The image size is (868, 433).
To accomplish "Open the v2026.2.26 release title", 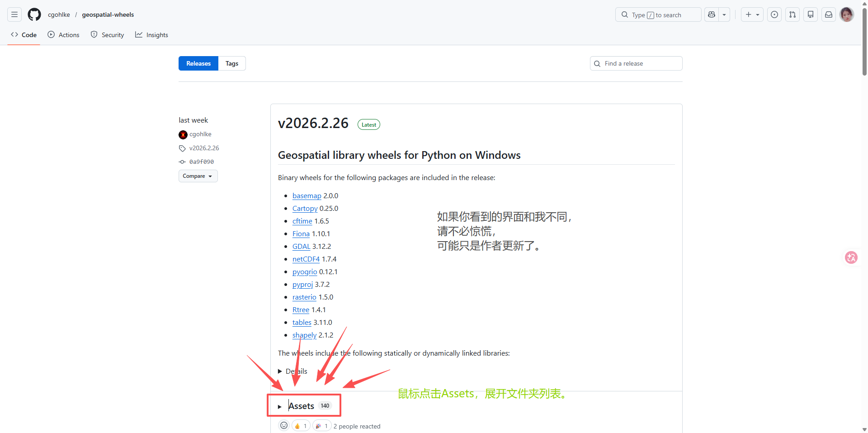I will tap(313, 123).
